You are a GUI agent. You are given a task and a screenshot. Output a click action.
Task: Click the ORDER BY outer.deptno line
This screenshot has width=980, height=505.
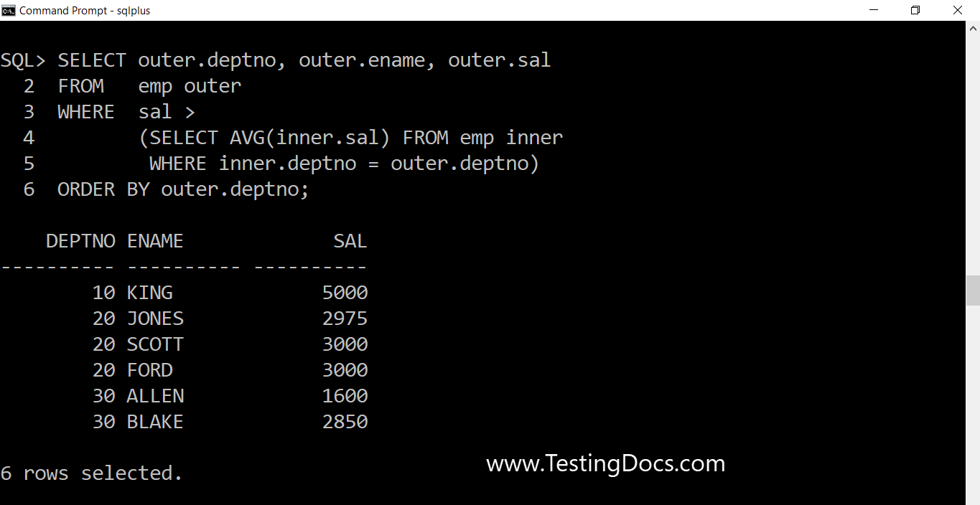(183, 189)
